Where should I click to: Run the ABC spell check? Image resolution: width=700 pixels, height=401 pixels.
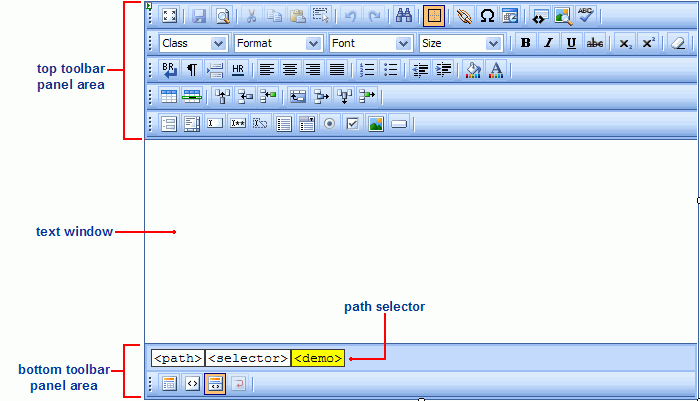click(x=586, y=16)
